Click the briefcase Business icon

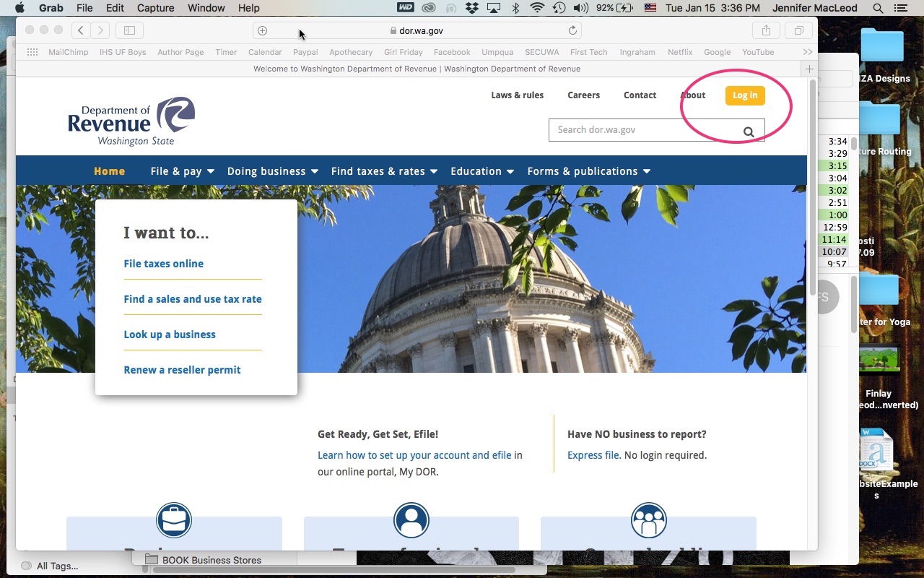(x=174, y=520)
